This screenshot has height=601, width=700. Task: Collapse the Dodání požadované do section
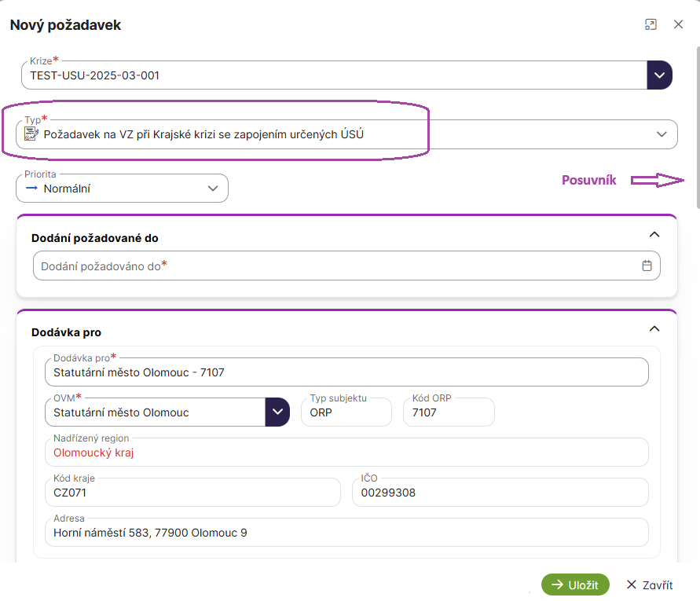tap(654, 234)
